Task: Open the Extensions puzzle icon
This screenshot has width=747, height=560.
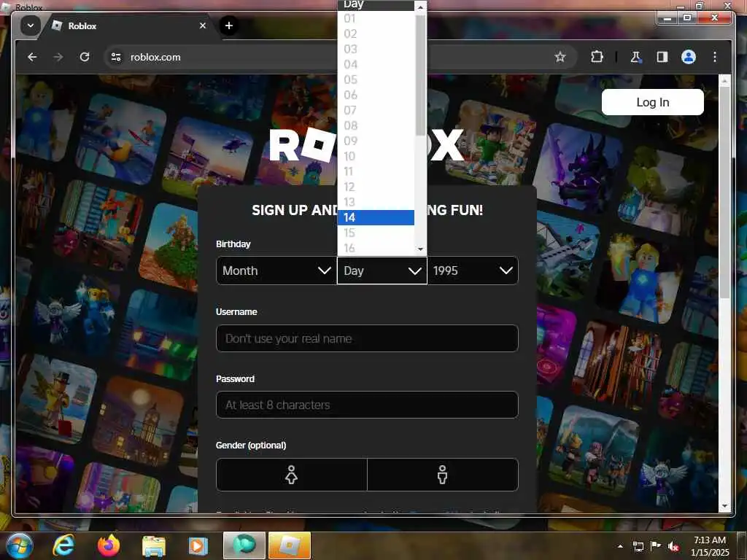Action: pos(597,57)
